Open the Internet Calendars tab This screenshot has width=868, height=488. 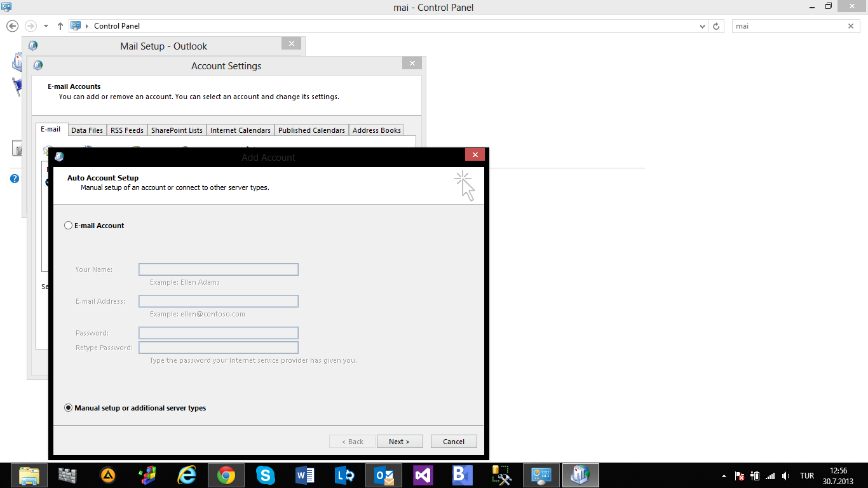[x=240, y=130]
